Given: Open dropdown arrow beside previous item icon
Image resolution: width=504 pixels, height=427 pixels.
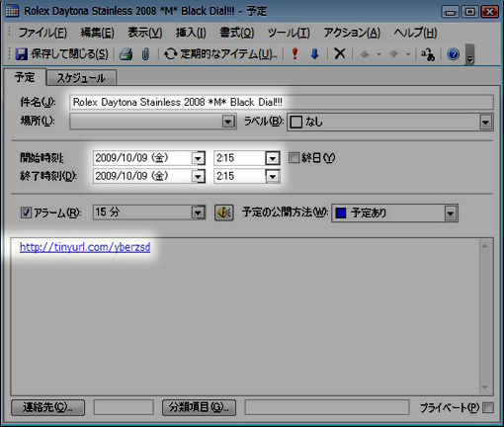Looking at the screenshot, I should tap(378, 54).
